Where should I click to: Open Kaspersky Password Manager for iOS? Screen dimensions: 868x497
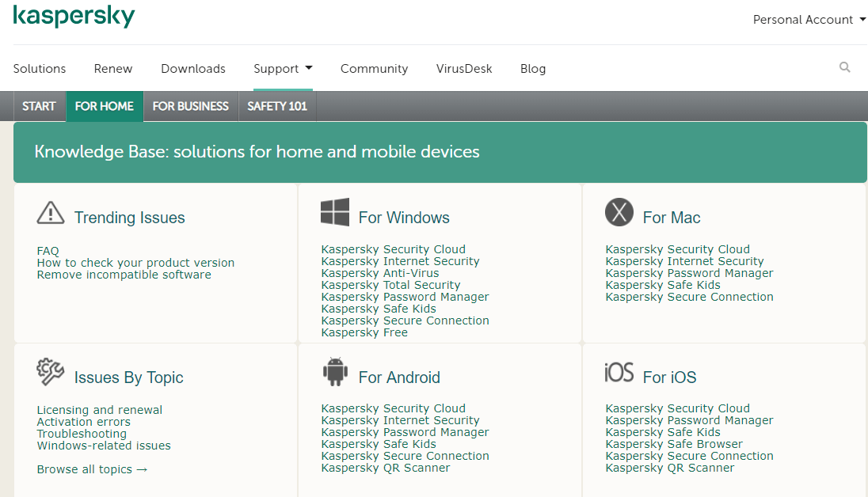tap(689, 420)
